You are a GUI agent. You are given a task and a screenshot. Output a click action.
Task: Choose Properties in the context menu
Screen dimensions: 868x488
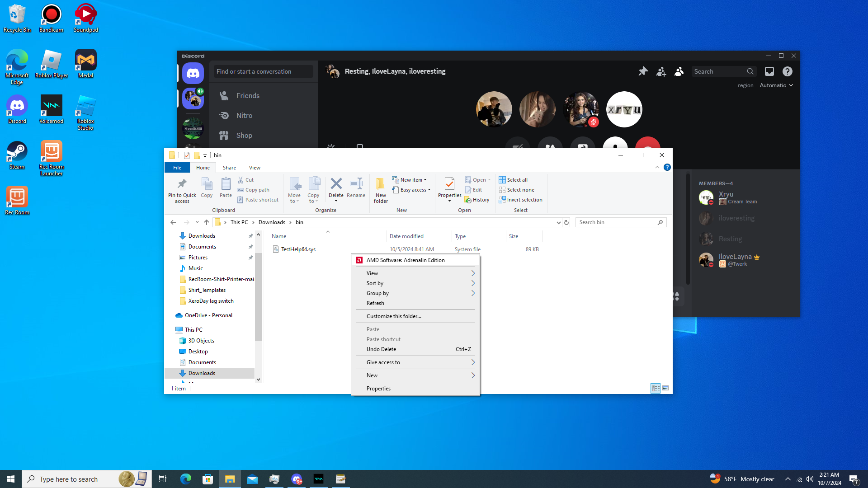coord(378,389)
